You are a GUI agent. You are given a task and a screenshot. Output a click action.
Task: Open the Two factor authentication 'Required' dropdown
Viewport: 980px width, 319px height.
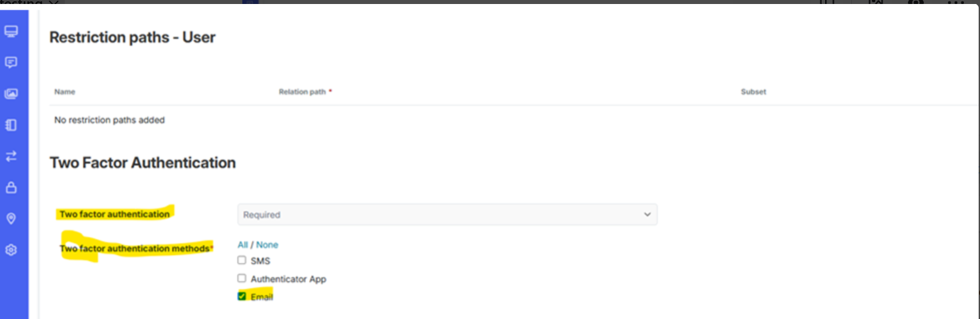[x=447, y=215]
